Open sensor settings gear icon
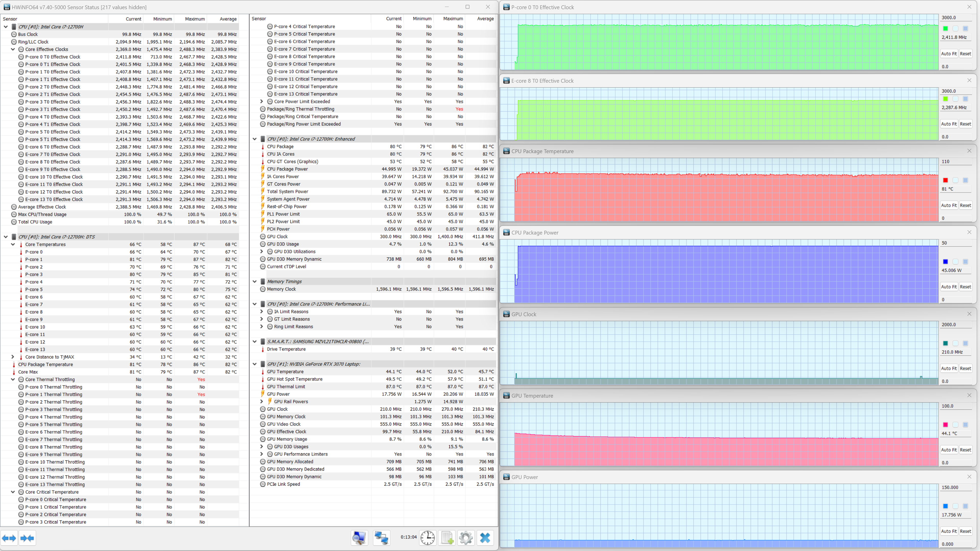980x551 pixels. (x=466, y=538)
